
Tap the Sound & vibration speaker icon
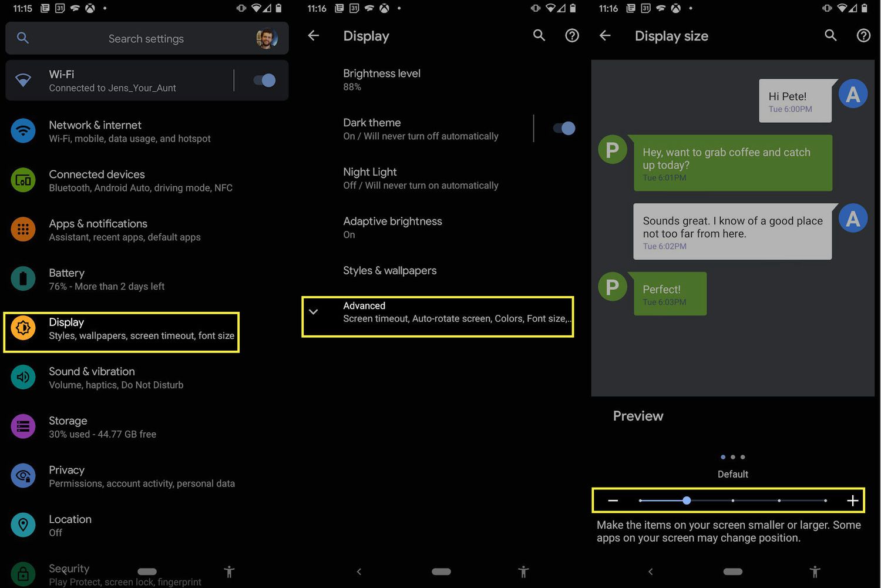(x=23, y=377)
